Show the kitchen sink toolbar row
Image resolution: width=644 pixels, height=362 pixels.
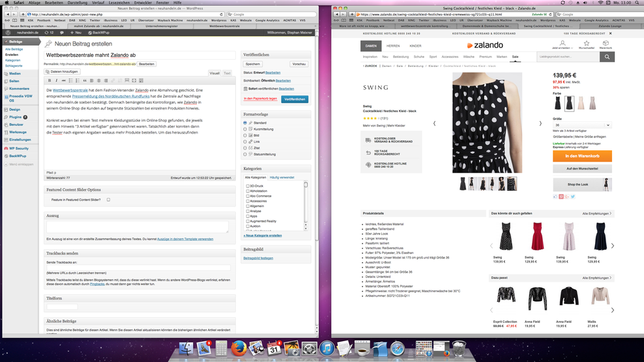141,81
